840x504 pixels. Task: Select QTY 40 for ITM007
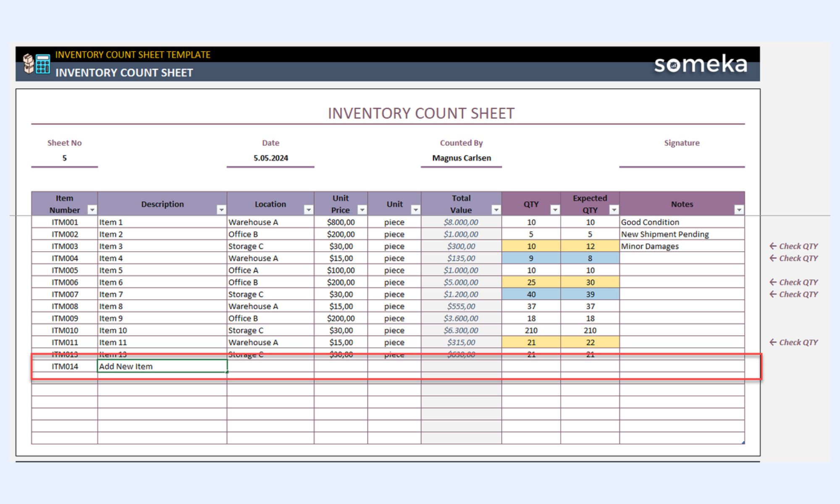(x=531, y=294)
